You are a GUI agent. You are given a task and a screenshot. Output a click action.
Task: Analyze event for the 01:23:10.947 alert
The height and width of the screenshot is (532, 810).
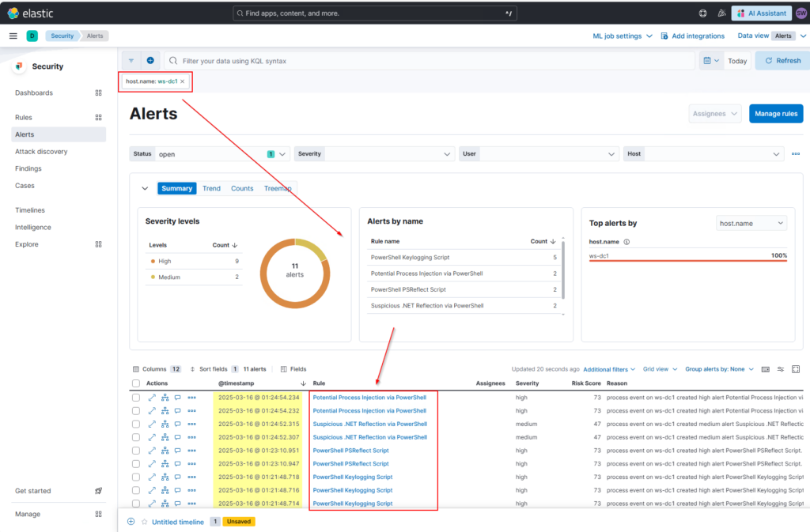click(165, 464)
